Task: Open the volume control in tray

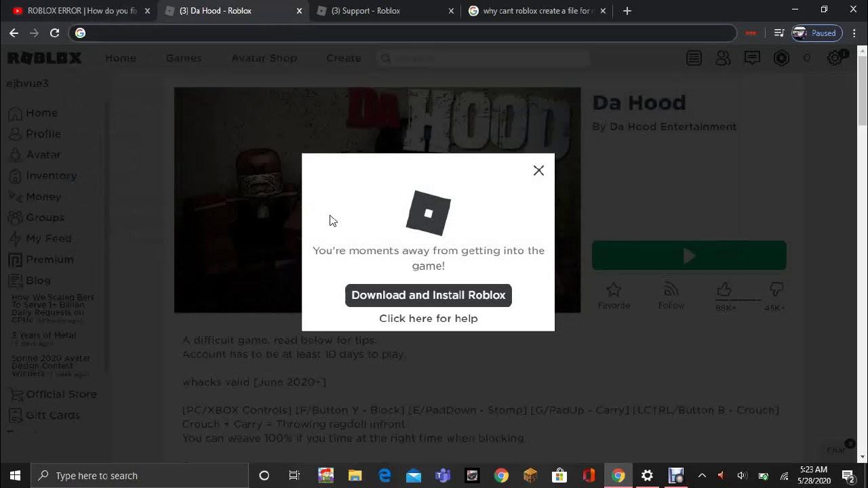Action: [x=741, y=476]
